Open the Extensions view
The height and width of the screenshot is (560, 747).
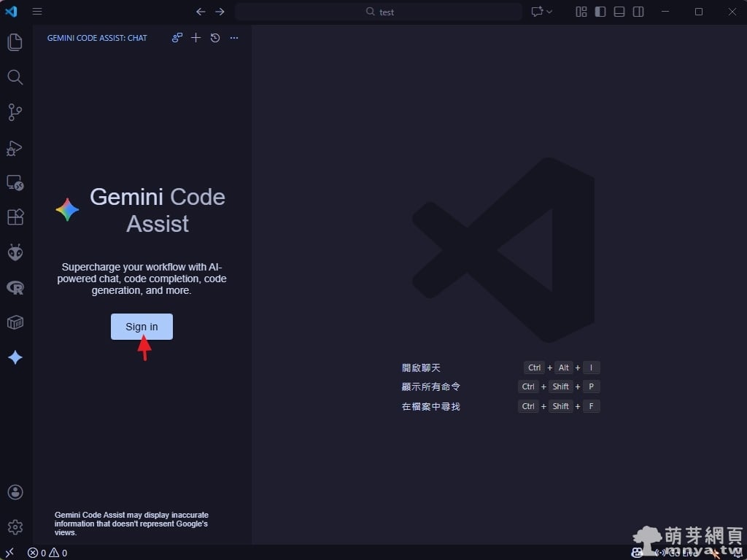[15, 217]
